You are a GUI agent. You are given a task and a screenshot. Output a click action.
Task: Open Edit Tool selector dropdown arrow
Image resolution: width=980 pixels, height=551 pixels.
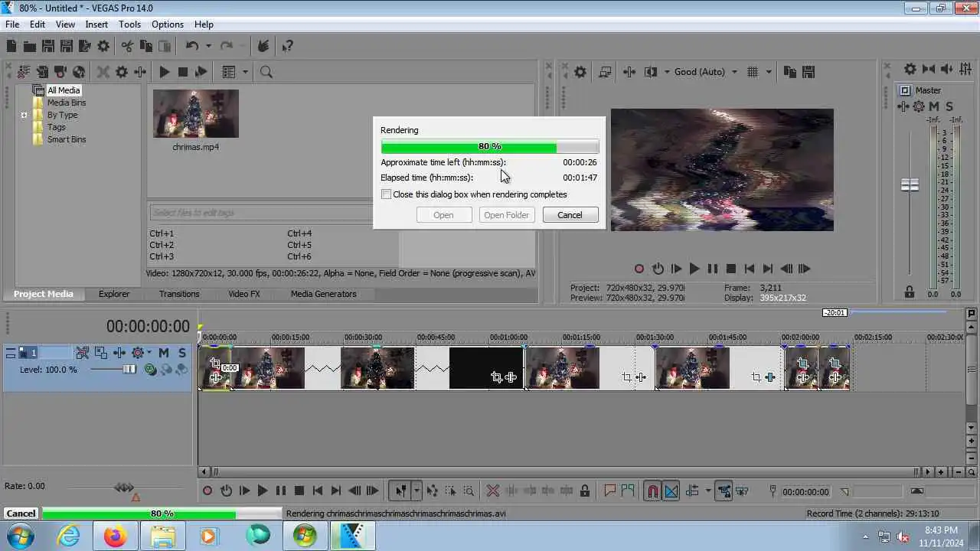416,491
